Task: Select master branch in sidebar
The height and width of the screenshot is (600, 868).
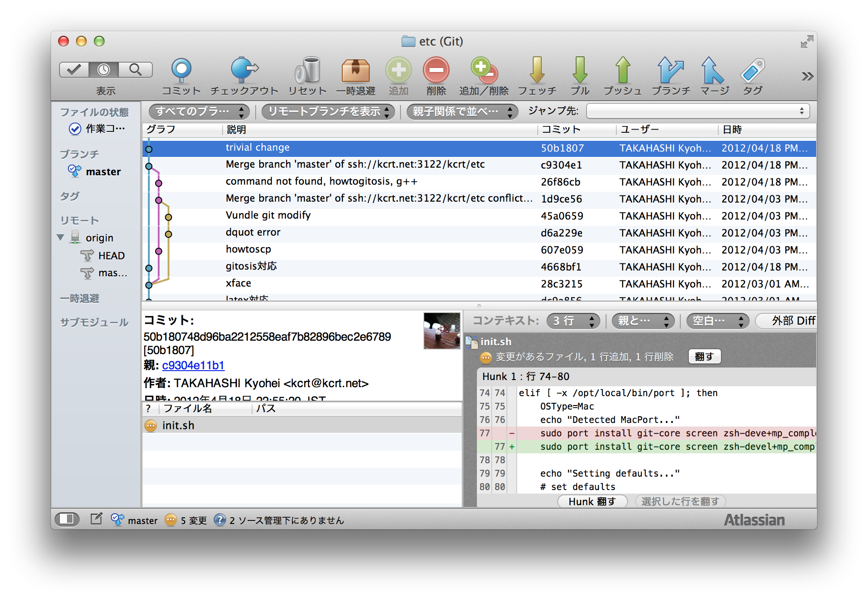Action: coord(95,172)
